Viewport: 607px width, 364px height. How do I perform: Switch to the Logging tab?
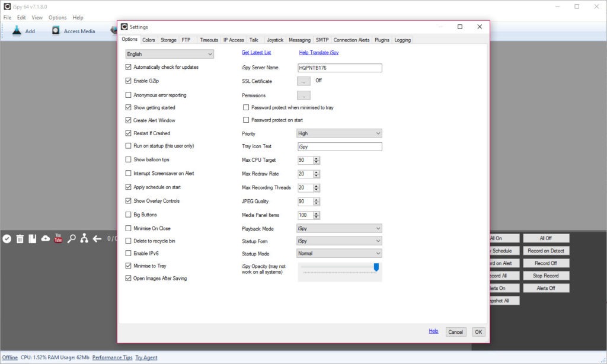pyautogui.click(x=402, y=40)
